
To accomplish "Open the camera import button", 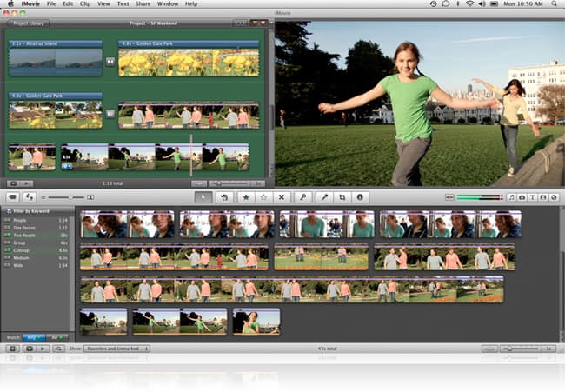I will [11, 197].
